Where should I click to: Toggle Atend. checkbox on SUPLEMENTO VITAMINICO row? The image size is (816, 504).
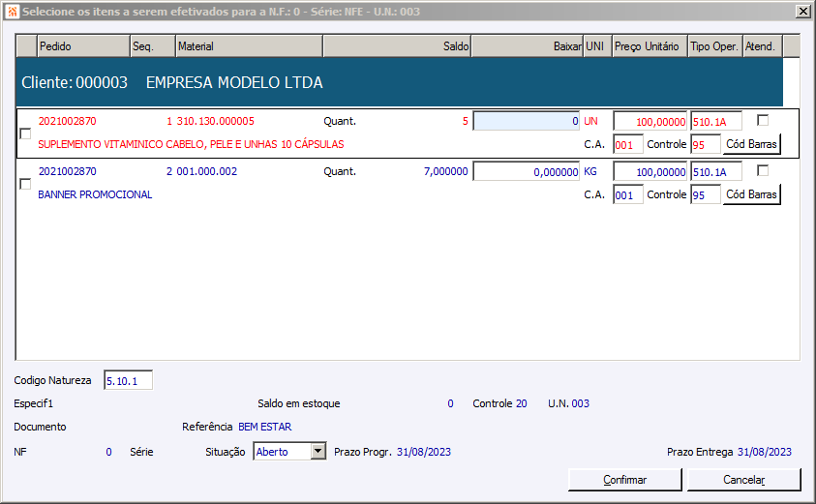(763, 120)
